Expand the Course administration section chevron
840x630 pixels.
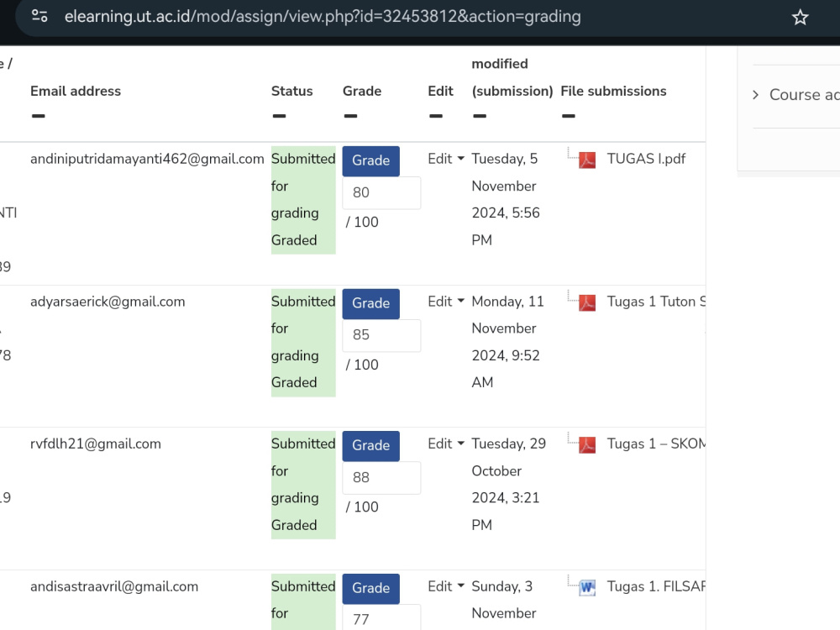pyautogui.click(x=755, y=95)
